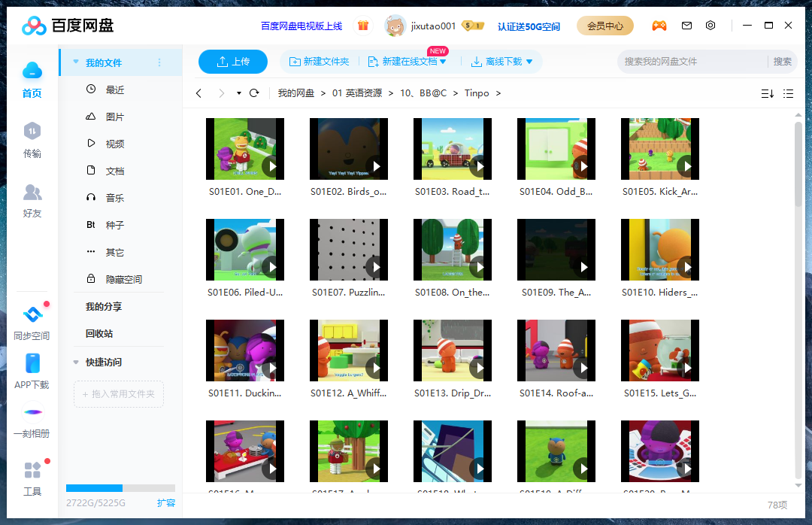Click the jixutao001 user avatar
Screen dimensions: 812x525
pos(395,26)
